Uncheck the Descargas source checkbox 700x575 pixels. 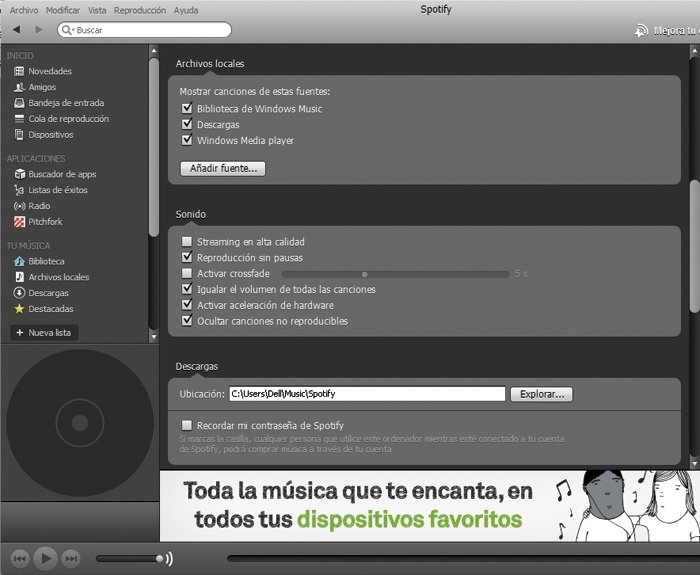click(187, 124)
